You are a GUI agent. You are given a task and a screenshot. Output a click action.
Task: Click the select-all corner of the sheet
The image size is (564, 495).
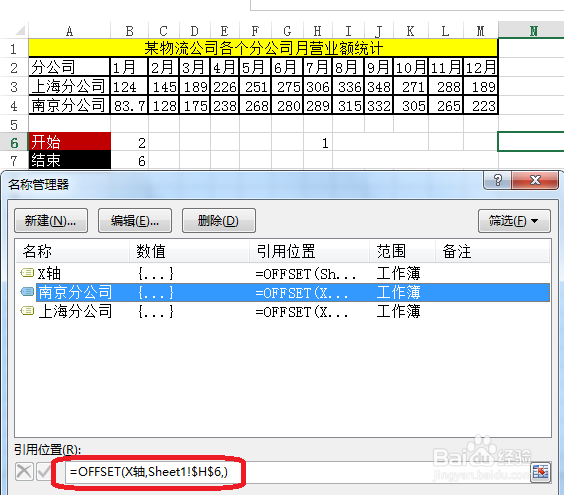[x=14, y=31]
